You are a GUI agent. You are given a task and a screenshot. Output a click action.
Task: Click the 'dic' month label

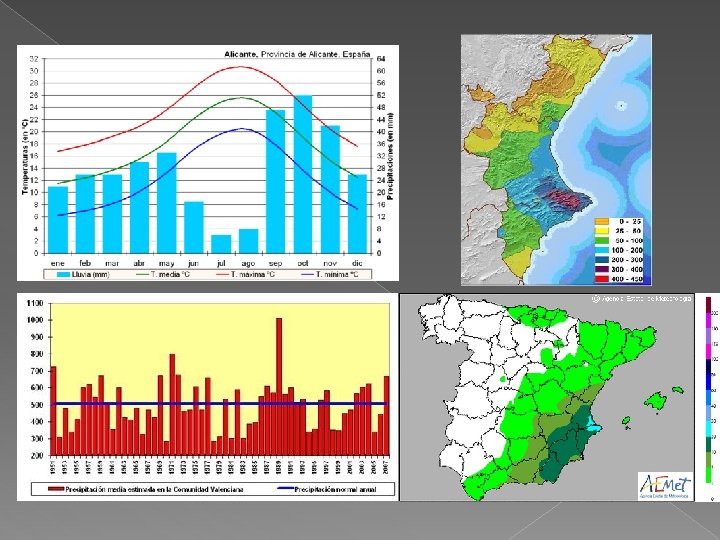357,264
